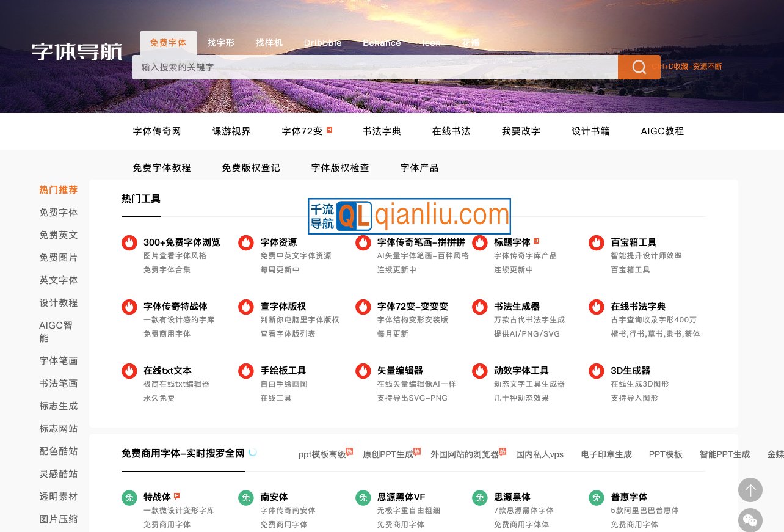Click the keyword search input field
The width and height of the screenshot is (784, 532).
376,67
